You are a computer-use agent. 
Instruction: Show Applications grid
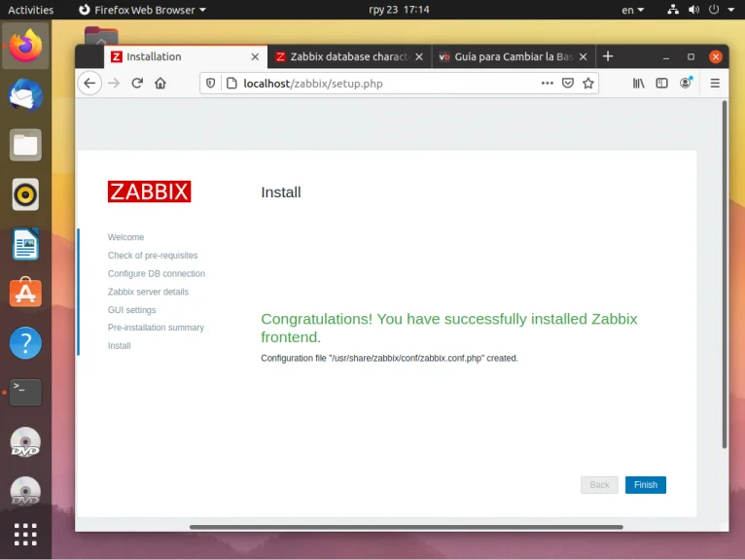(x=25, y=535)
